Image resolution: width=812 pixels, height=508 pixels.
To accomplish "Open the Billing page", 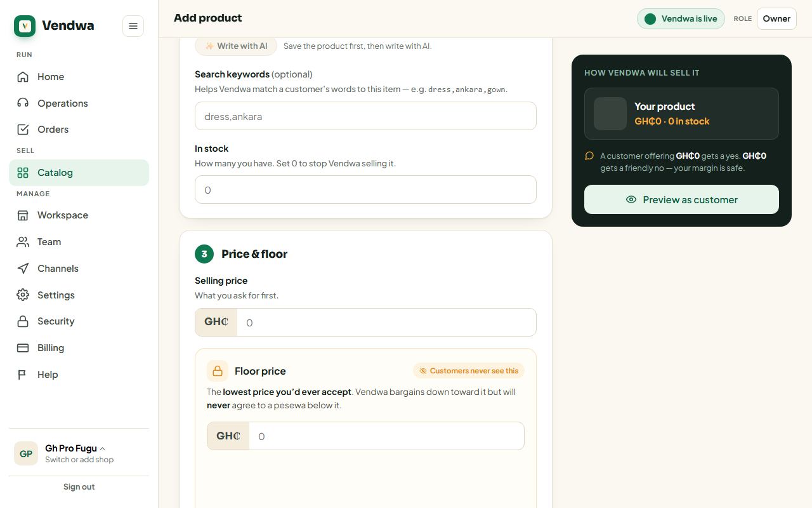I will click(x=79, y=348).
